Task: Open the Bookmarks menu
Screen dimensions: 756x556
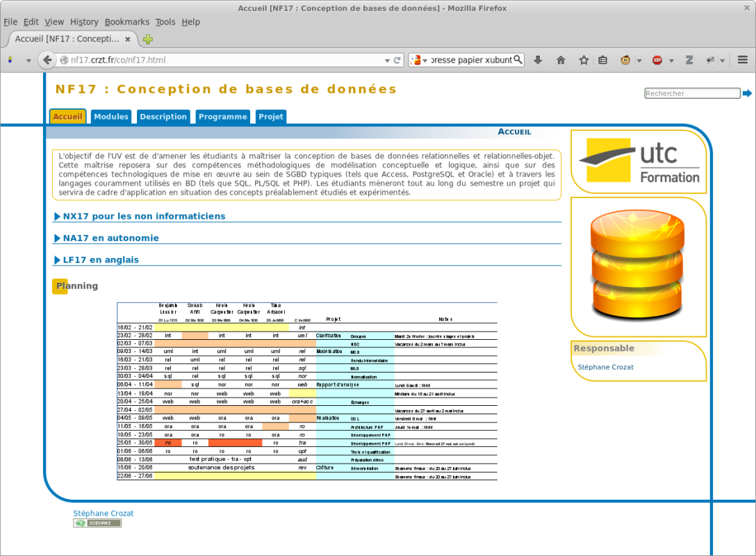Action: click(126, 22)
